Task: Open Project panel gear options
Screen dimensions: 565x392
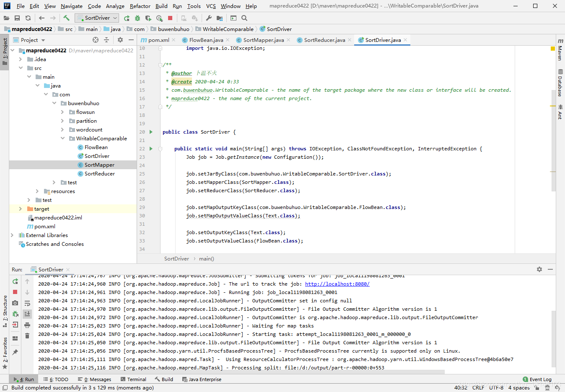Action: coord(120,40)
